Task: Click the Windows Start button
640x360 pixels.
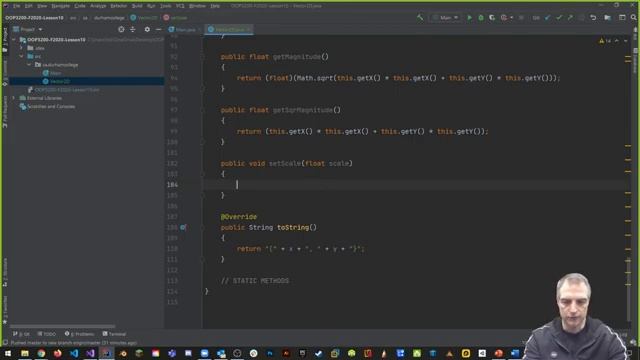Action: pos(8,353)
